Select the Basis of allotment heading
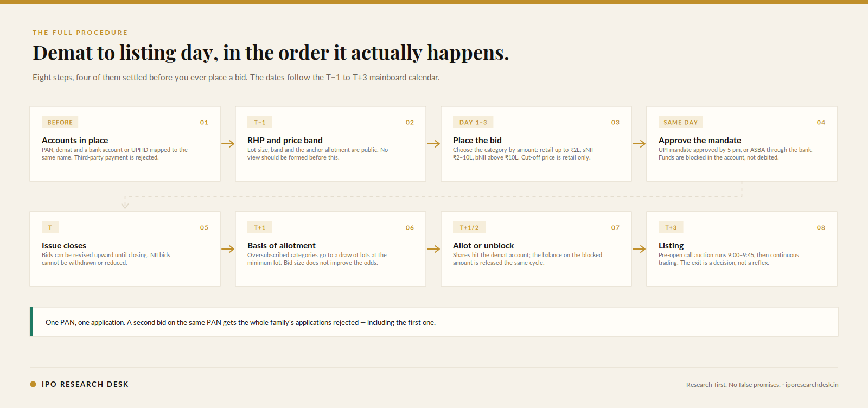Image resolution: width=868 pixels, height=408 pixels. [x=282, y=246]
